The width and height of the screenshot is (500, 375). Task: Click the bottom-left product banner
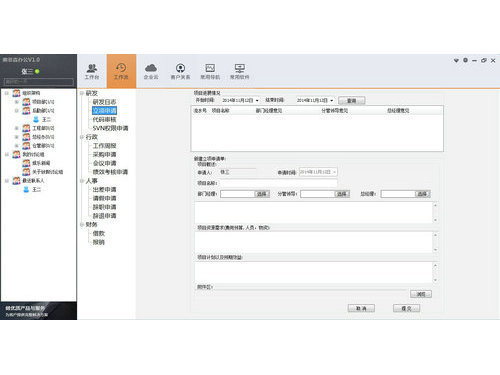pos(39,311)
